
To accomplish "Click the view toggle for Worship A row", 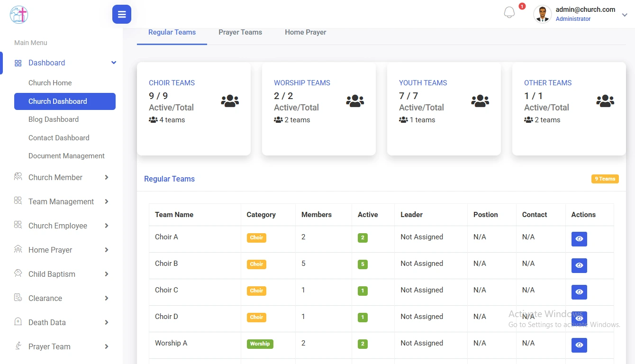I will click(579, 345).
